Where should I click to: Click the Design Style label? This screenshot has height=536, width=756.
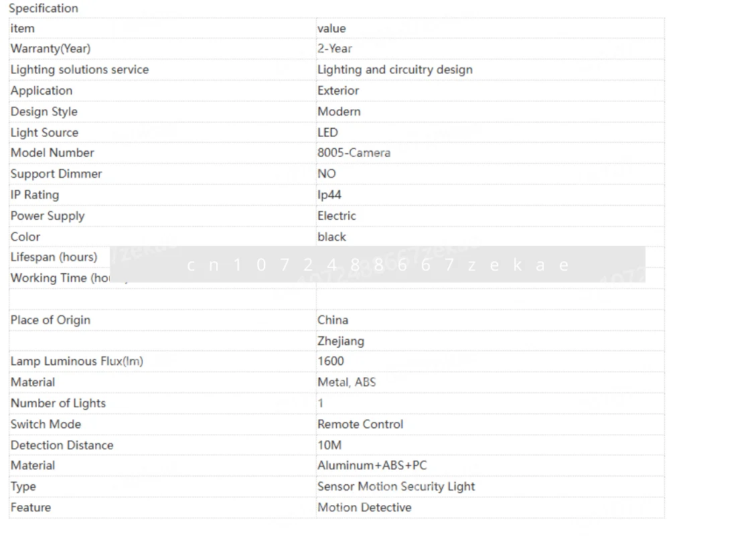pyautogui.click(x=44, y=112)
